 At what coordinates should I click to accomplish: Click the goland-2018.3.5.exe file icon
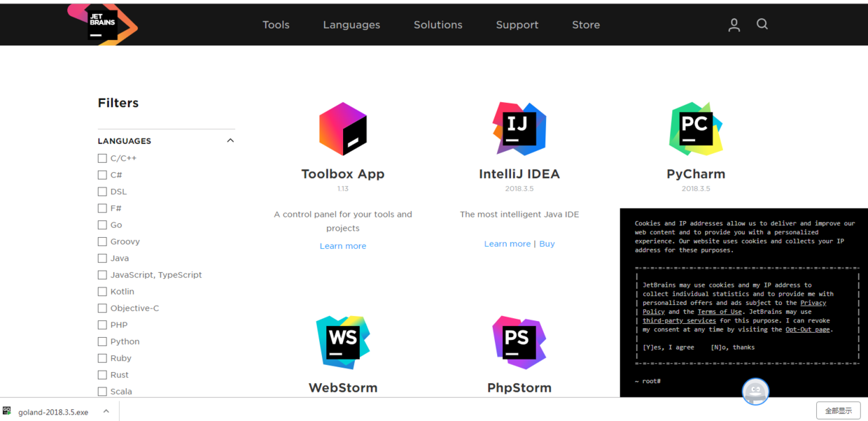click(7, 411)
